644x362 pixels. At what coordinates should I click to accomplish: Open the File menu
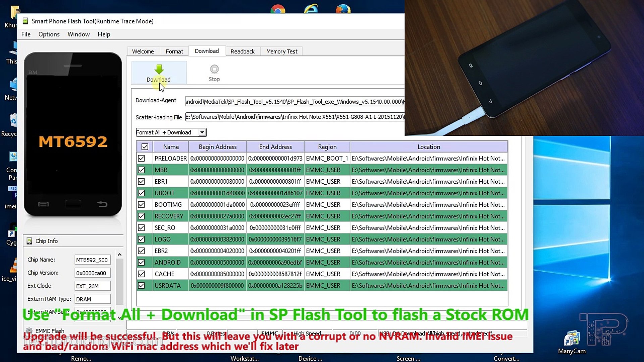pos(25,34)
